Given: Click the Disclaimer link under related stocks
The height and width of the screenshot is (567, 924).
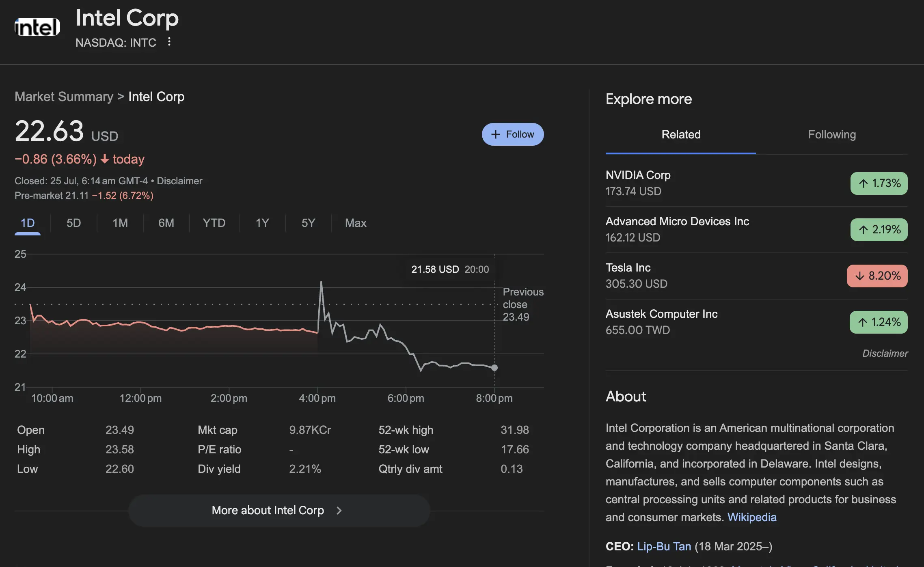Looking at the screenshot, I should tap(885, 354).
